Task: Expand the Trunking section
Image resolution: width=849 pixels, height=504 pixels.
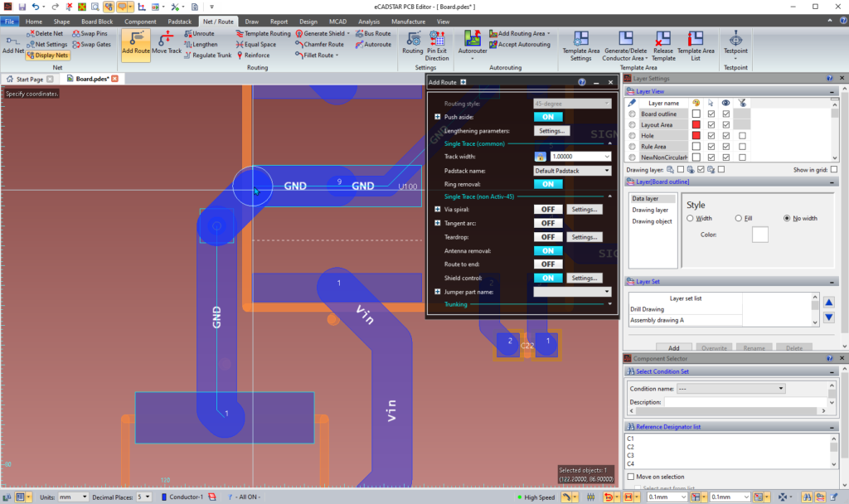Action: [x=609, y=304]
